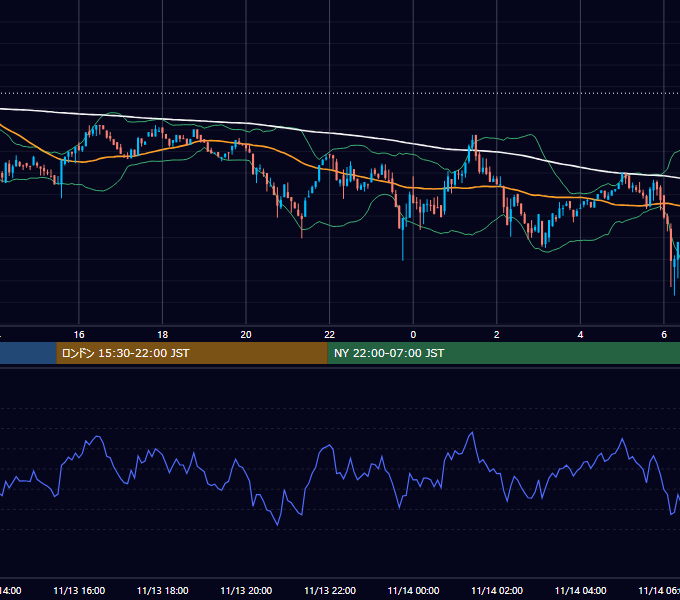Click the 11/13 22:00 time label
The width and height of the screenshot is (680, 600).
[x=330, y=590]
